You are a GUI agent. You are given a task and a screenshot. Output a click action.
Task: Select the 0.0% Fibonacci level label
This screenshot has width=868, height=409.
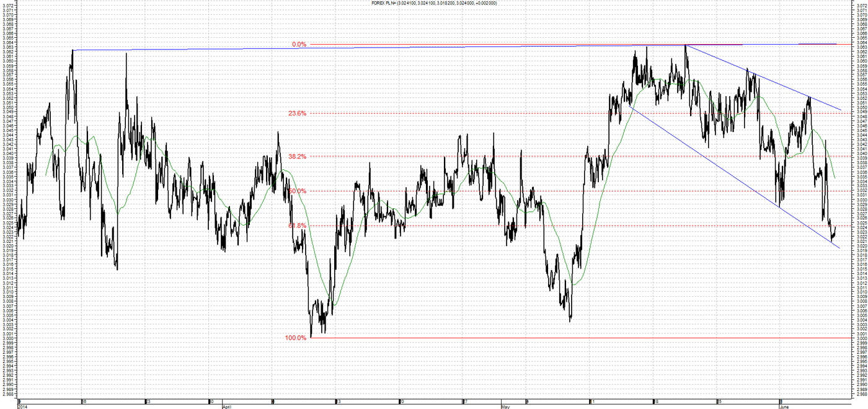(299, 45)
